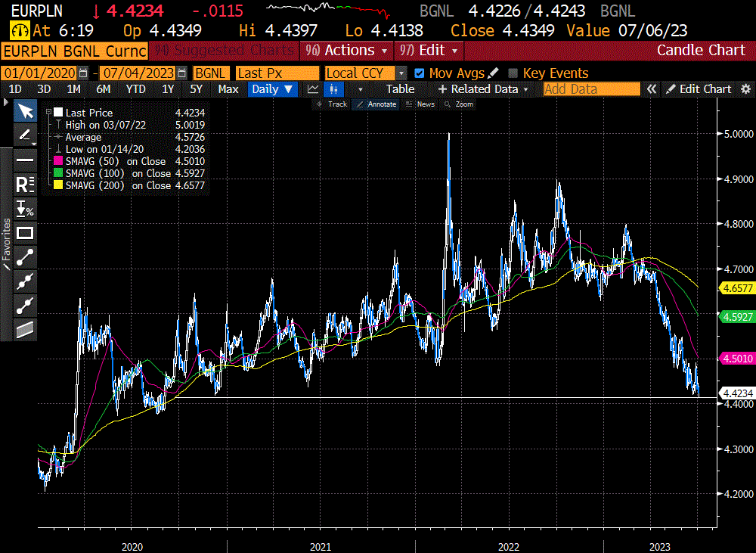Image resolution: width=756 pixels, height=553 pixels.
Task: Select the 1Y range tab
Action: (x=167, y=89)
